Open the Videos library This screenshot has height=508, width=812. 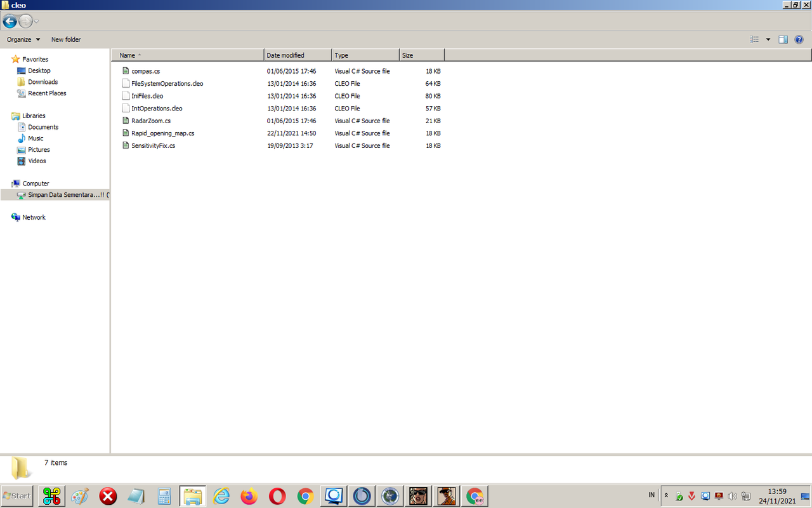pyautogui.click(x=37, y=161)
